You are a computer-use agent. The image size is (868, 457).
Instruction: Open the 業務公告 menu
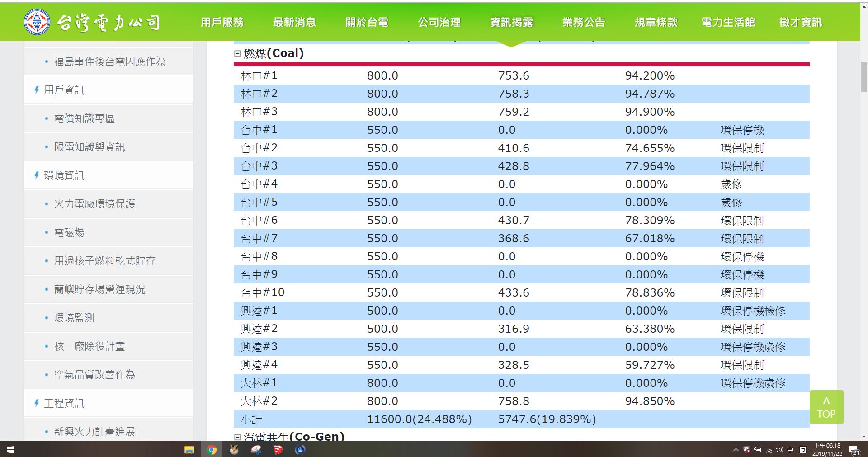(x=584, y=22)
